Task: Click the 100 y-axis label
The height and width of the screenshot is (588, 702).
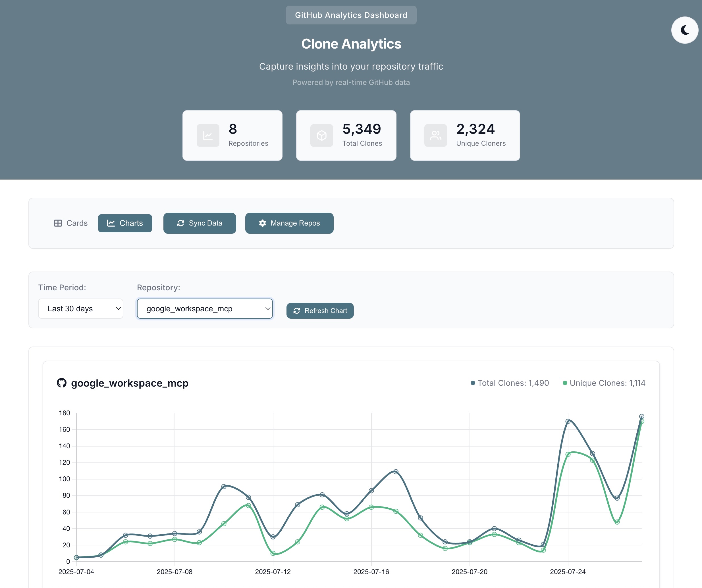Action: (65, 479)
